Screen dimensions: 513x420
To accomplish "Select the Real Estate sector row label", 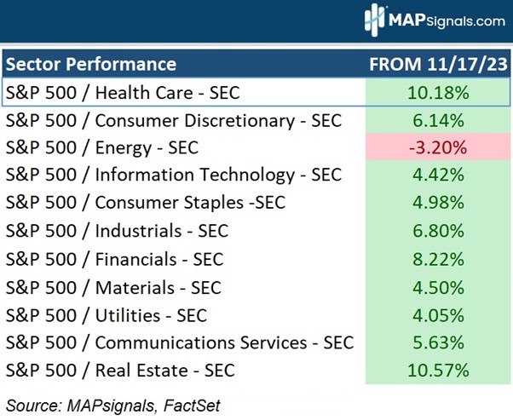I will (x=120, y=371).
